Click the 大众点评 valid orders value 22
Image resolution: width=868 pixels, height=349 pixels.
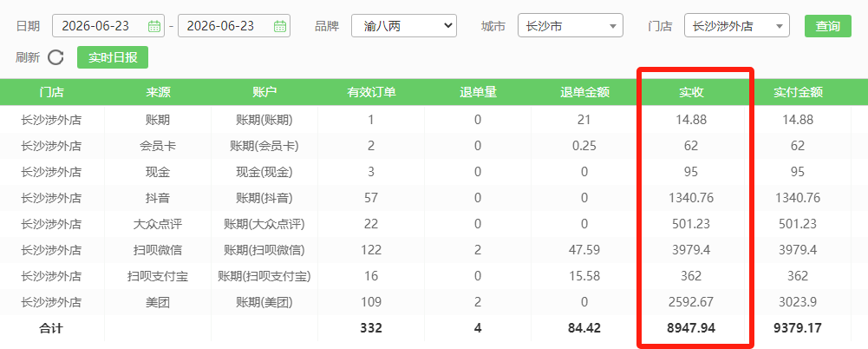coord(371,224)
